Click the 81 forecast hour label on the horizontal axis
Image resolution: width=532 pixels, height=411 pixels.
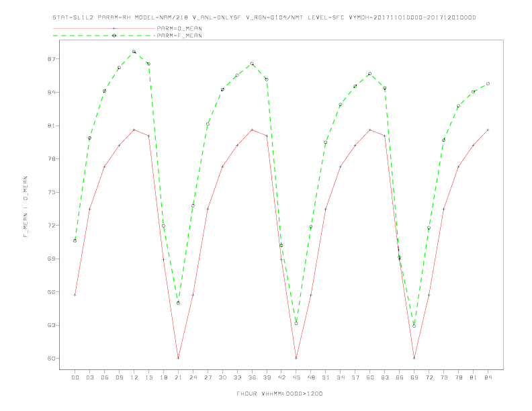click(x=474, y=377)
